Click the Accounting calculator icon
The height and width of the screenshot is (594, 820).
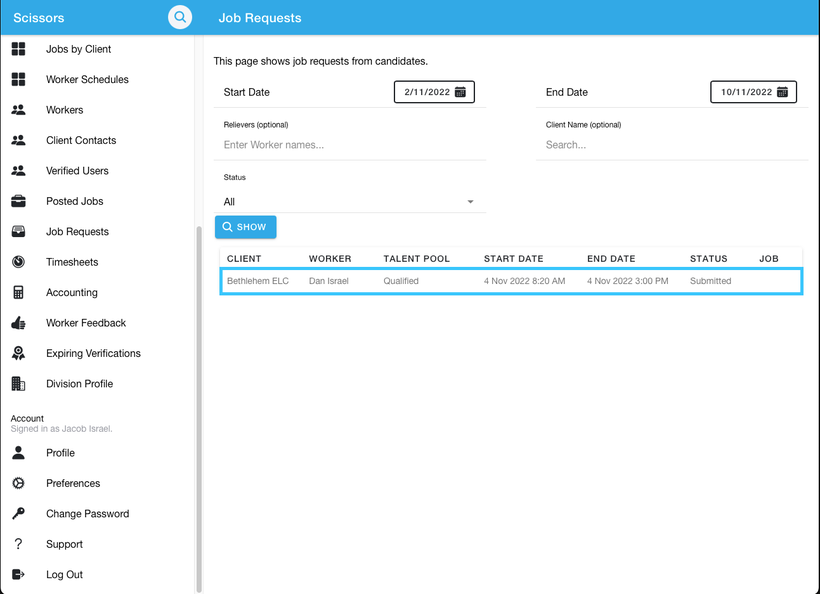(18, 292)
